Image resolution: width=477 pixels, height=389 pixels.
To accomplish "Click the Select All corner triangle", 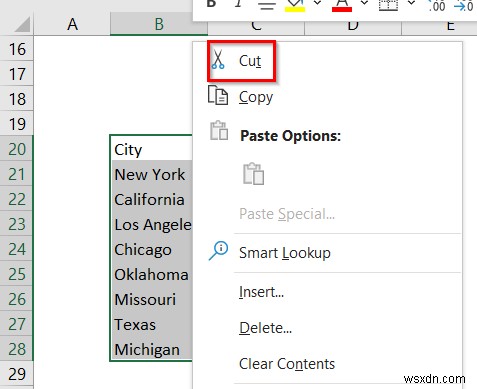I will pos(22,24).
